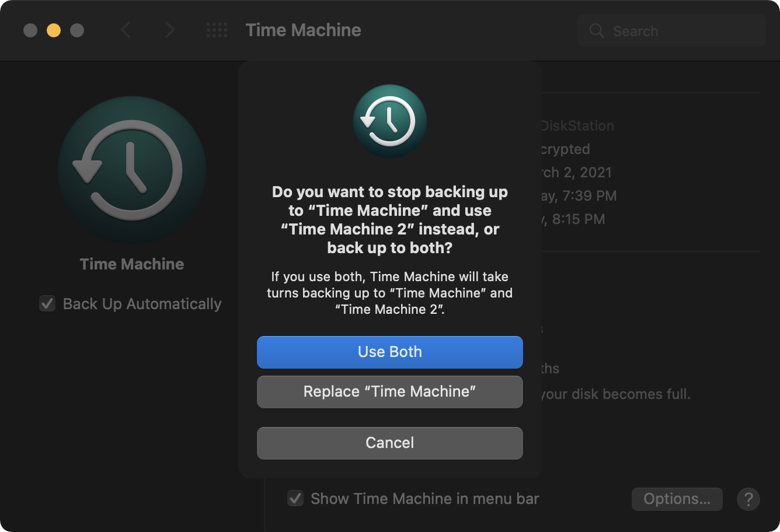Image resolution: width=780 pixels, height=532 pixels.
Task: Select "If you use both" explanation text
Action: coord(390,293)
